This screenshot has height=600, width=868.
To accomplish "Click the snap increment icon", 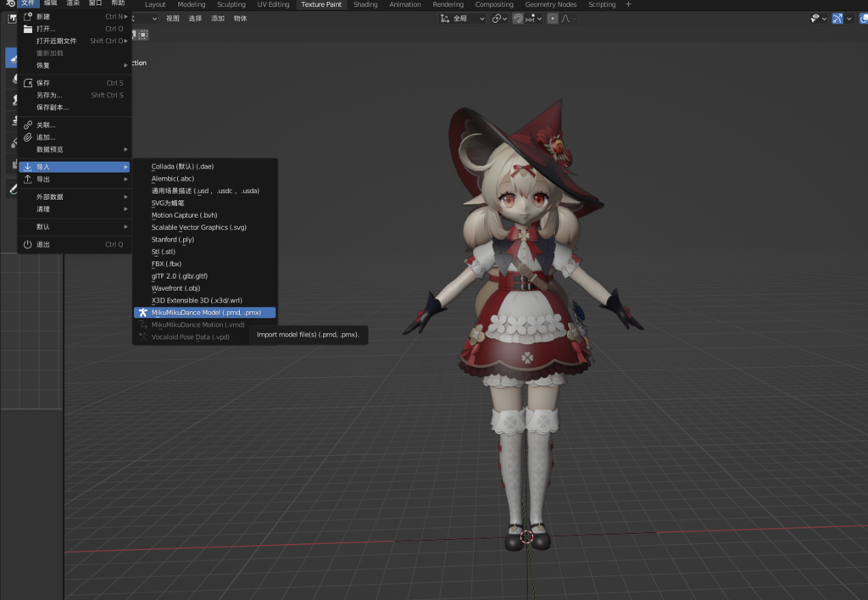I will [x=531, y=19].
